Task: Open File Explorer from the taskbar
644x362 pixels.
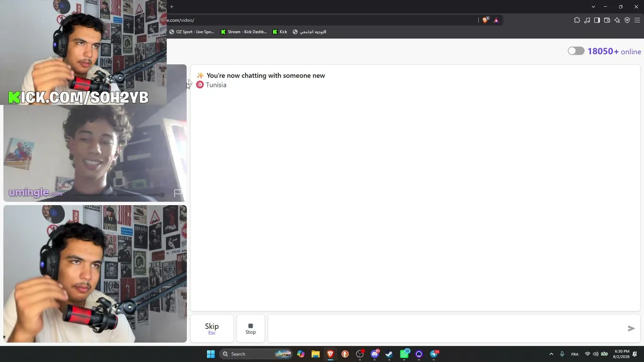Action: pos(315,354)
